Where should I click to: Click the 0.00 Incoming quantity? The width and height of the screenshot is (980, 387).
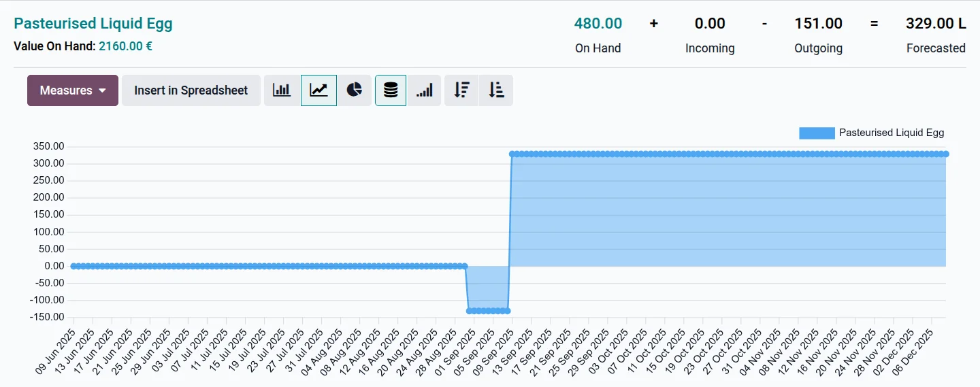[710, 24]
